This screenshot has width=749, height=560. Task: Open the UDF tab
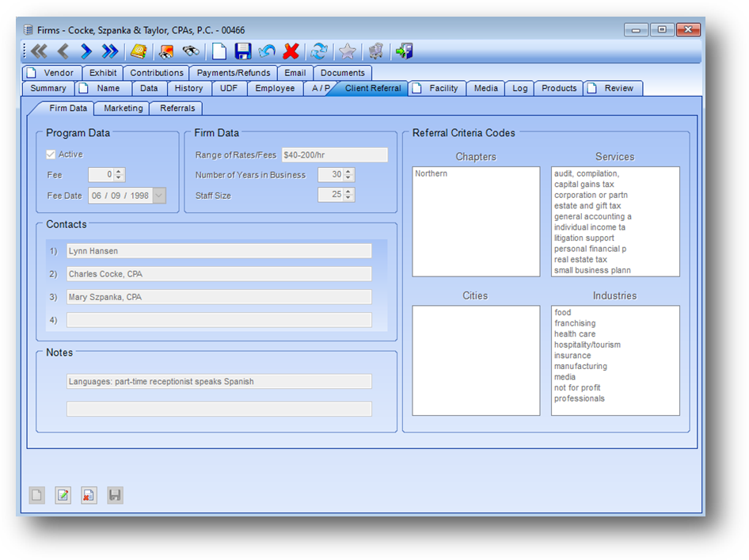tap(229, 88)
